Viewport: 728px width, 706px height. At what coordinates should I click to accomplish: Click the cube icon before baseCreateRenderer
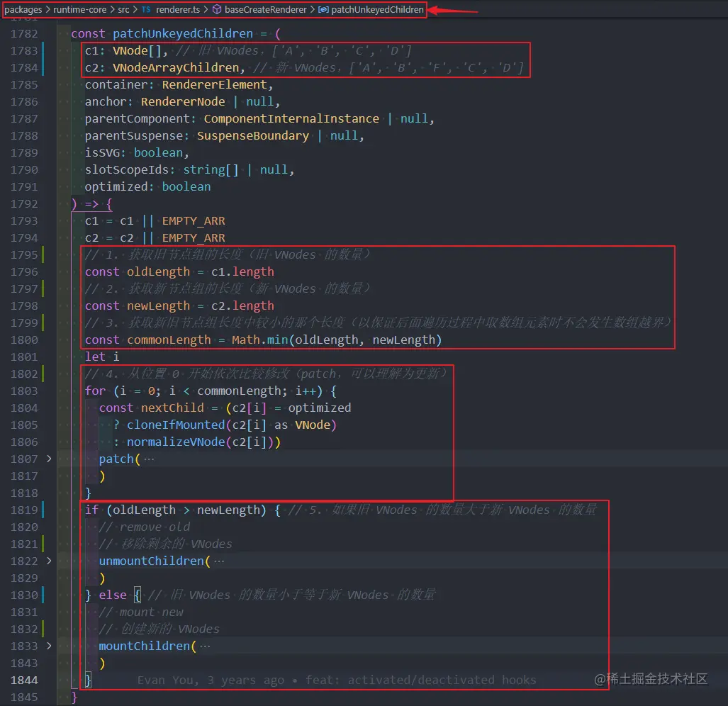pyautogui.click(x=217, y=9)
